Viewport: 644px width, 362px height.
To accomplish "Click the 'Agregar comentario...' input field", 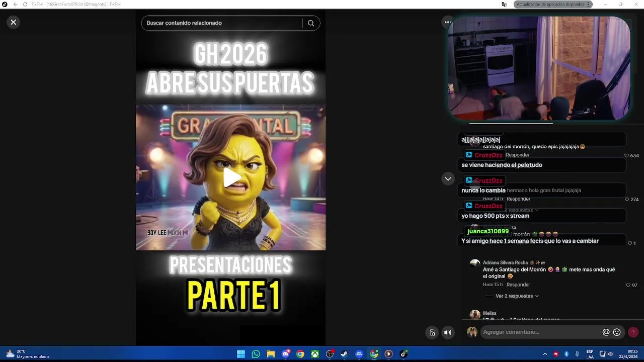I will click(541, 332).
